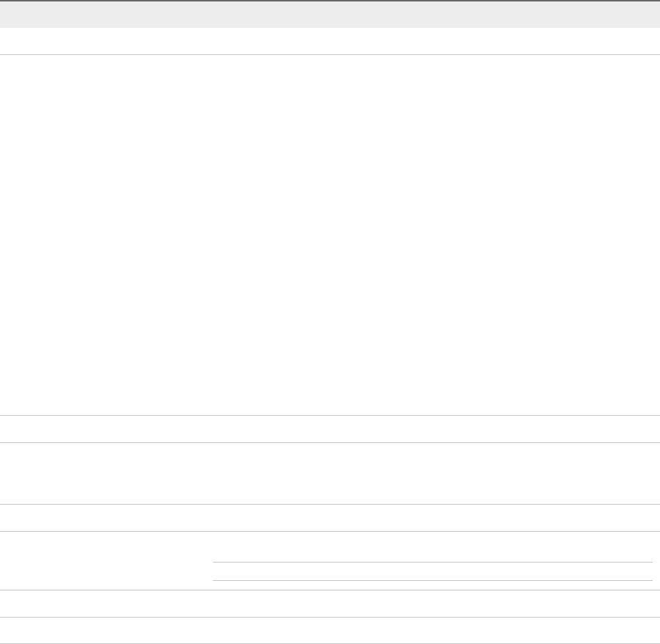Click the dark top border of the table
The image size is (660, 644).
(x=330, y=1)
